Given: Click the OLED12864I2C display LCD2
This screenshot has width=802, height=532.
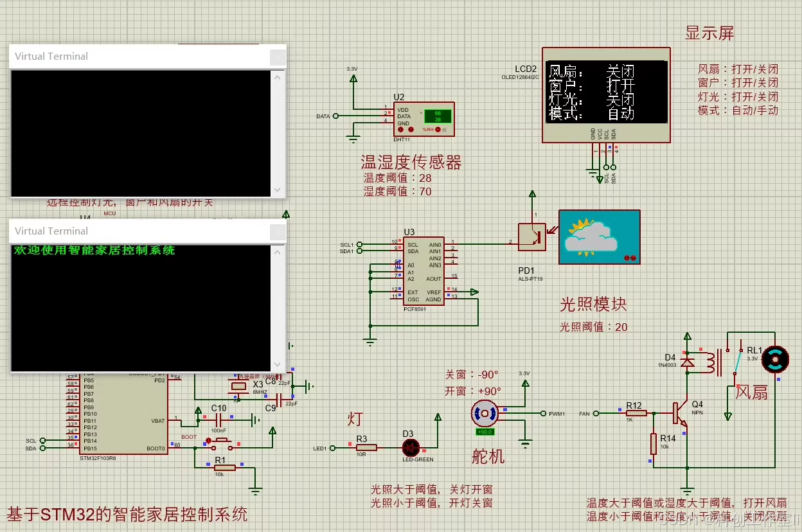Looking at the screenshot, I should click(x=606, y=95).
